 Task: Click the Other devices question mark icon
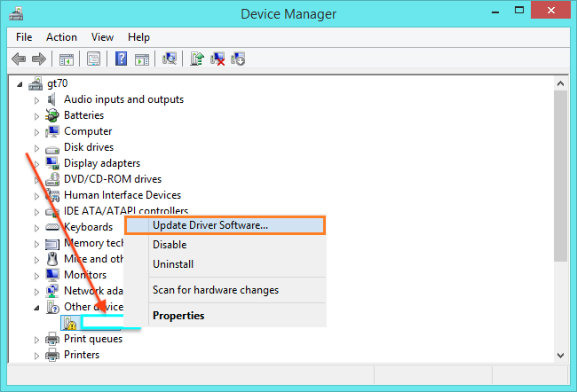tap(52, 307)
